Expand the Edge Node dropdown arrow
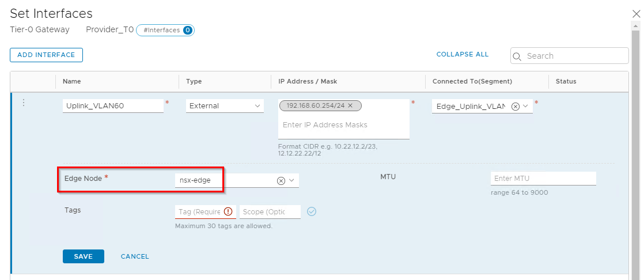This screenshot has width=644, height=280. [291, 180]
